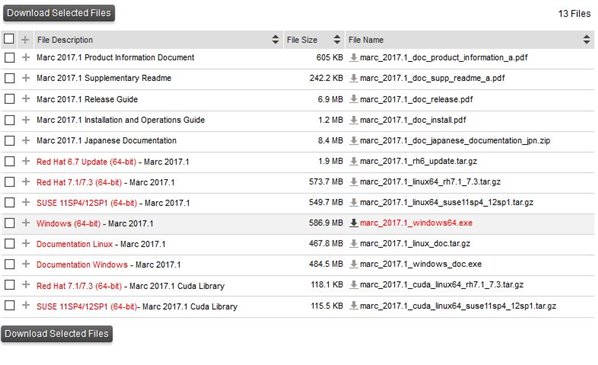This screenshot has height=365, width=598.
Task: Click 586.9 MB file size cell
Action: click(326, 223)
